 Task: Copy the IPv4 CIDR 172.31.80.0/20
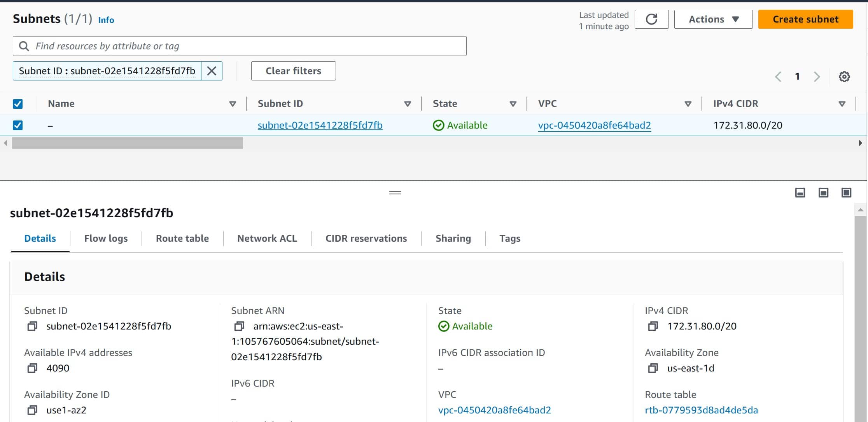pos(653,326)
